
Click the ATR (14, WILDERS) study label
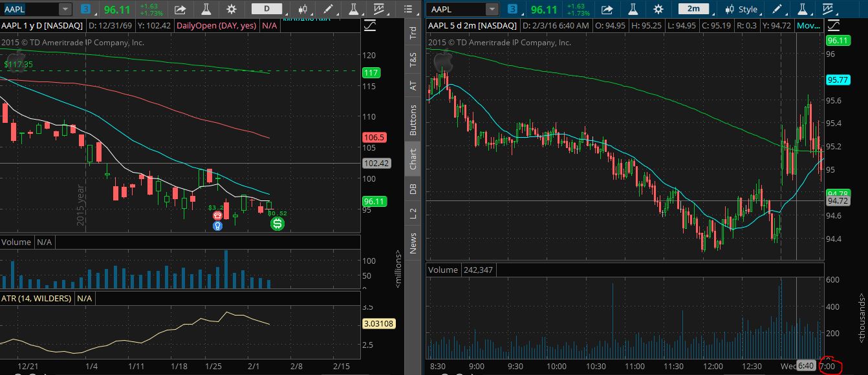point(38,298)
